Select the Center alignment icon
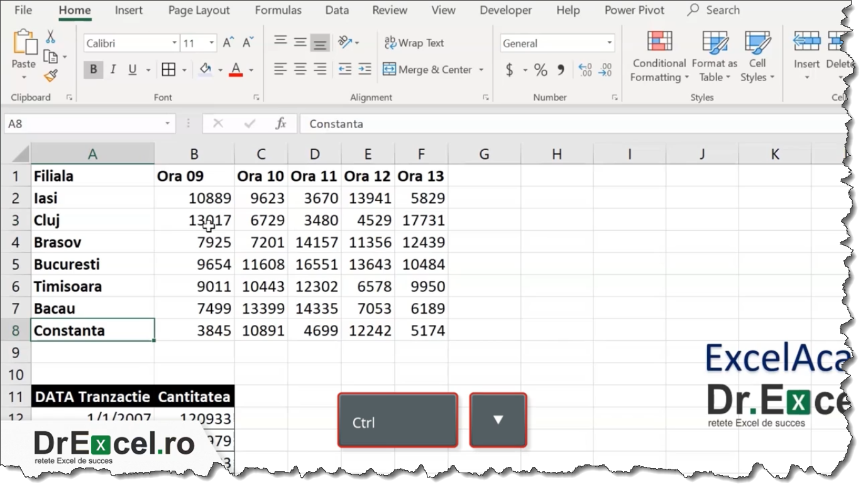This screenshot has width=868, height=492. [299, 68]
